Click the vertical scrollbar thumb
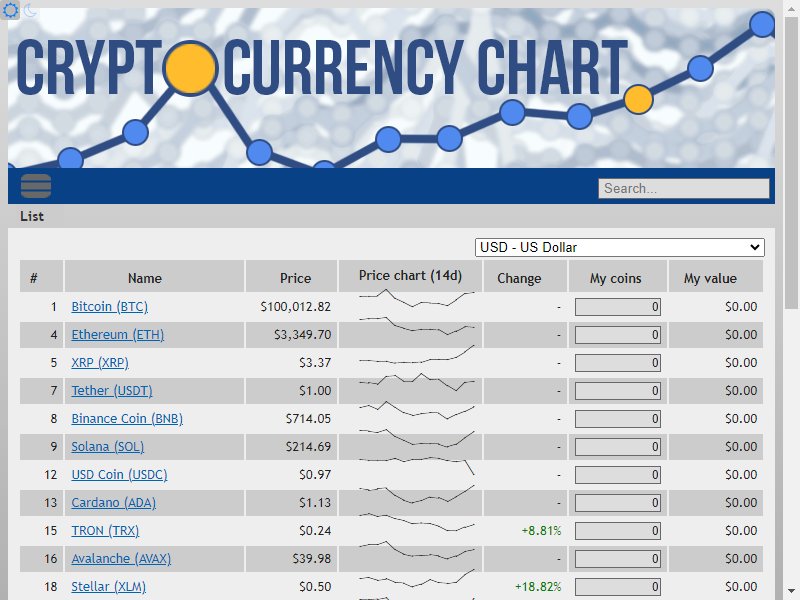 pyautogui.click(x=791, y=163)
